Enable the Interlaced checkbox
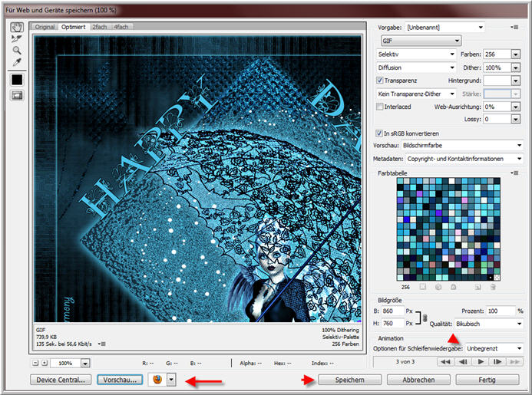Image resolution: width=532 pixels, height=395 pixels. [380, 107]
